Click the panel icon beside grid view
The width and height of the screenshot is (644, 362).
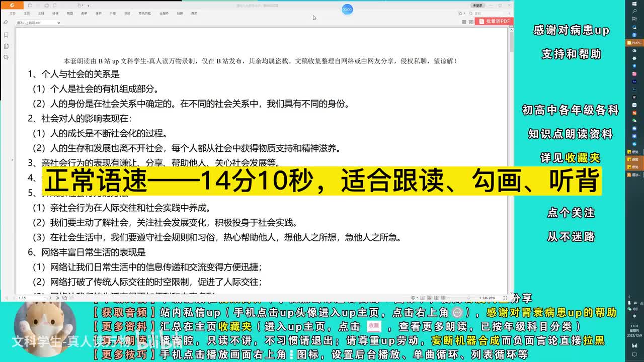pos(470,22)
